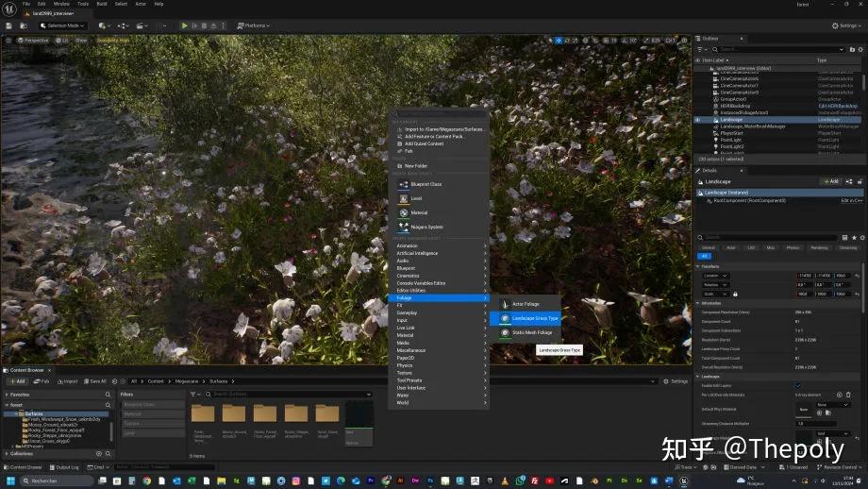The image size is (868, 489).
Task: Click Save All in Content Browser
Action: 94,381
